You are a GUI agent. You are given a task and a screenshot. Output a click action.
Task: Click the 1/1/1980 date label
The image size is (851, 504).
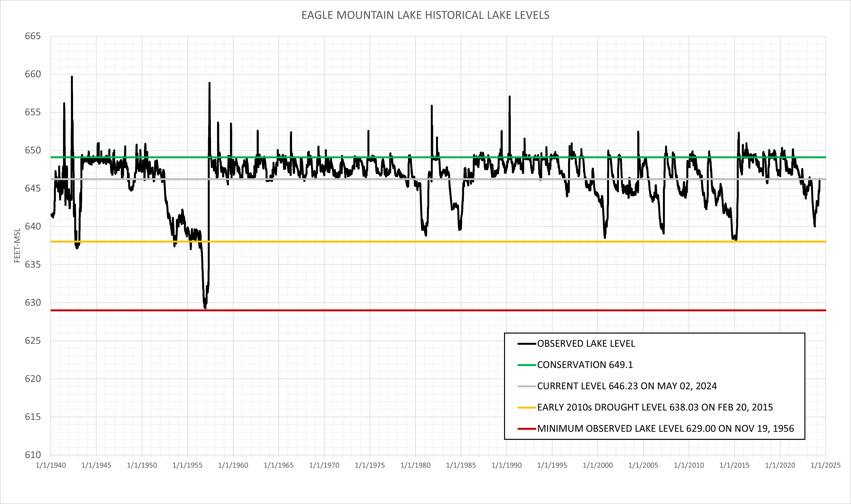pyautogui.click(x=415, y=465)
